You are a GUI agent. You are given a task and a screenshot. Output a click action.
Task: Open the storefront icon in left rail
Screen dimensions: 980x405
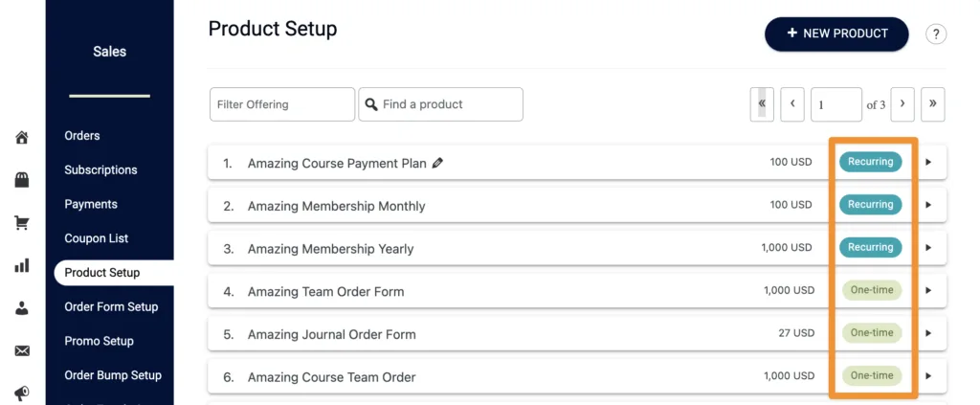22,180
